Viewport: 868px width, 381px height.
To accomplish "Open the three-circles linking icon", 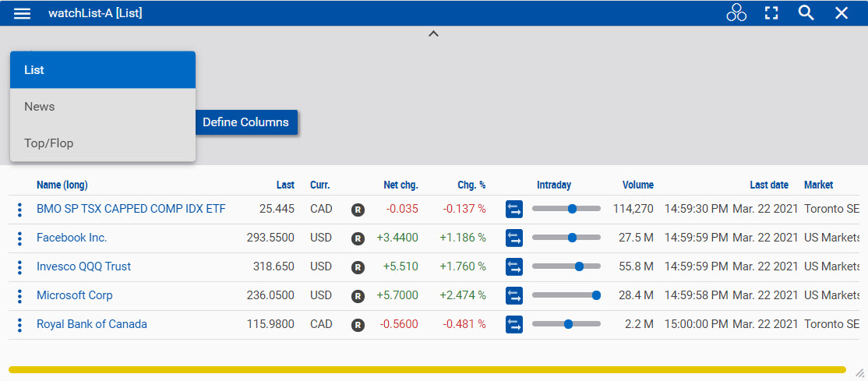I will pyautogui.click(x=736, y=12).
